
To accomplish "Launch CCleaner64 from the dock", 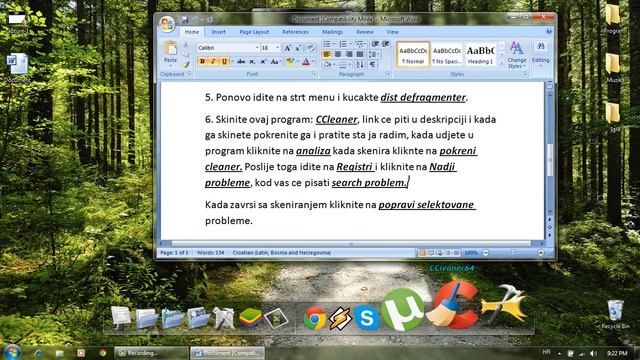I will tap(452, 304).
